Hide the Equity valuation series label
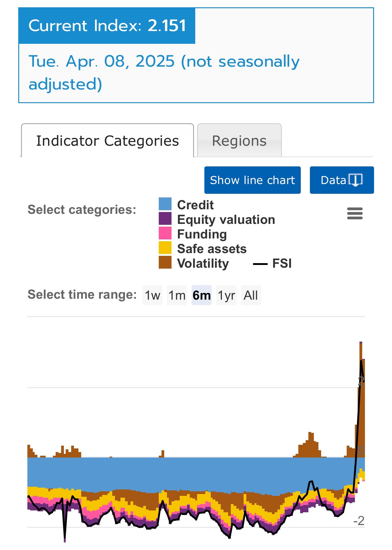Image resolution: width=392 pixels, height=550 pixels. click(x=226, y=220)
